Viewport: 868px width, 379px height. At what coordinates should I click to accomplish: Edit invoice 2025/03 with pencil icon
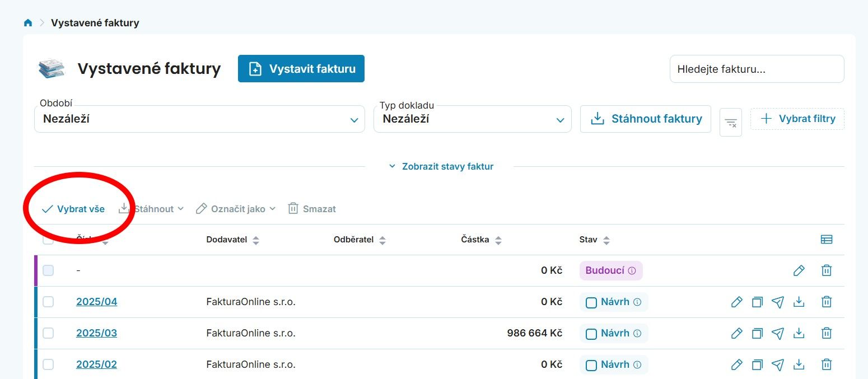(737, 333)
